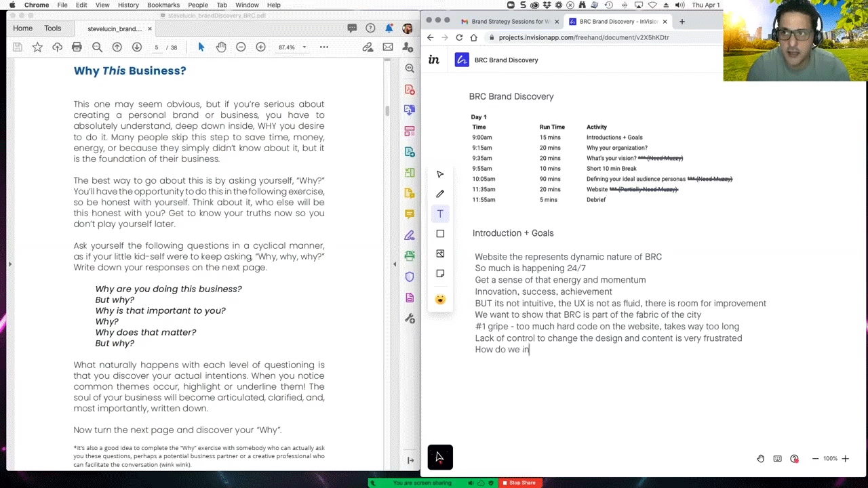This screenshot has width=868, height=488.
Task: Open the Fill & Sign pen tool
Action: 410,235
